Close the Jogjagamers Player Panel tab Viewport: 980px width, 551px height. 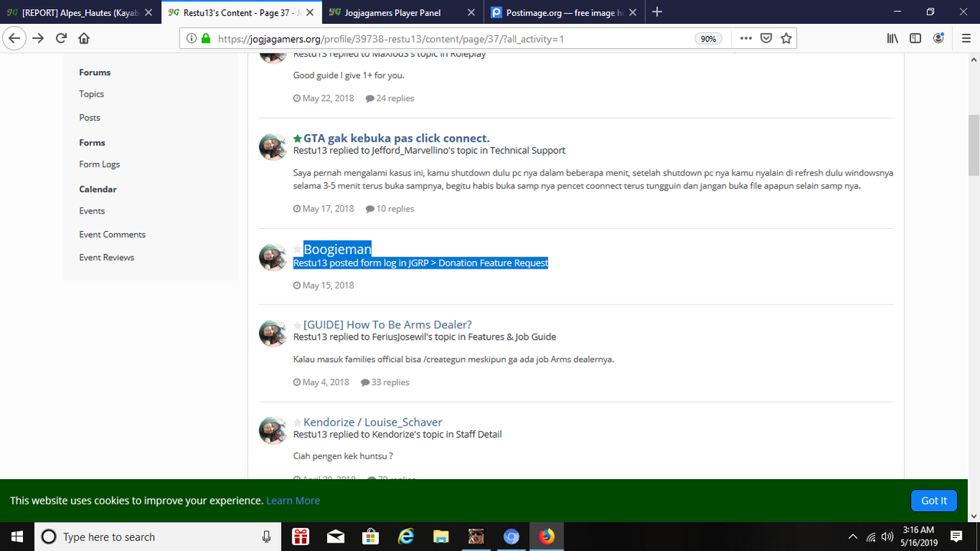pyautogui.click(x=471, y=12)
